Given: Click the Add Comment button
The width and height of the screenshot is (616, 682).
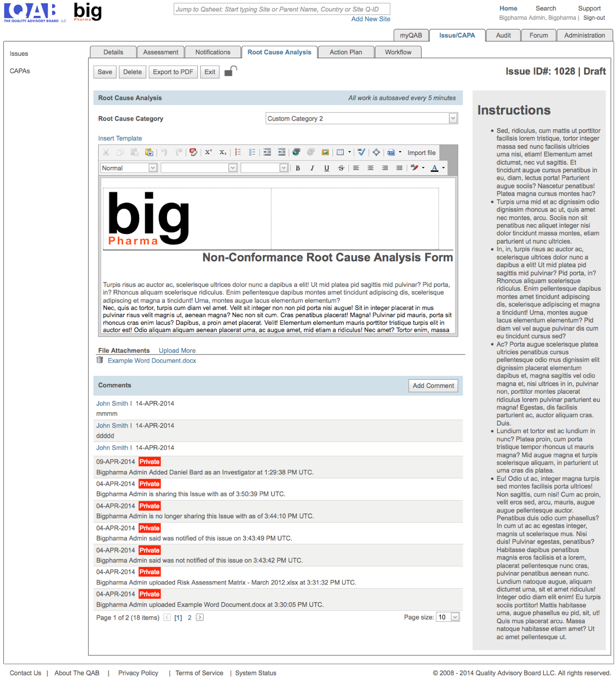Looking at the screenshot, I should coord(433,386).
